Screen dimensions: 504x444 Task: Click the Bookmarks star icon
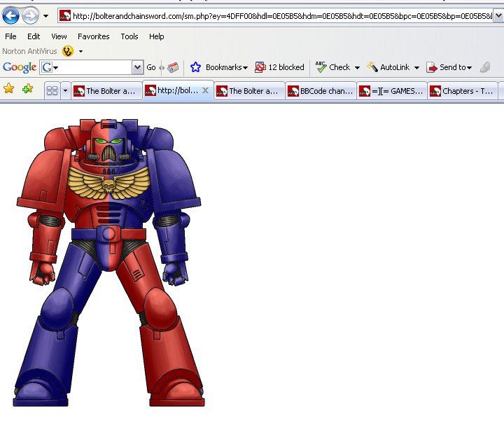pos(195,67)
